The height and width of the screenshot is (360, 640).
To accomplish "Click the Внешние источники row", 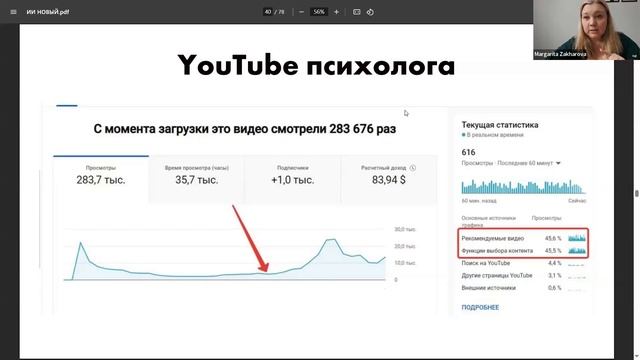I will [523, 288].
